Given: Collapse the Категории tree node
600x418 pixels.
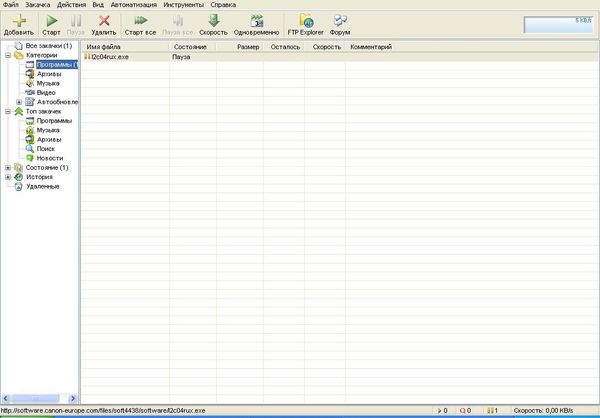Looking at the screenshot, I should click(8, 56).
